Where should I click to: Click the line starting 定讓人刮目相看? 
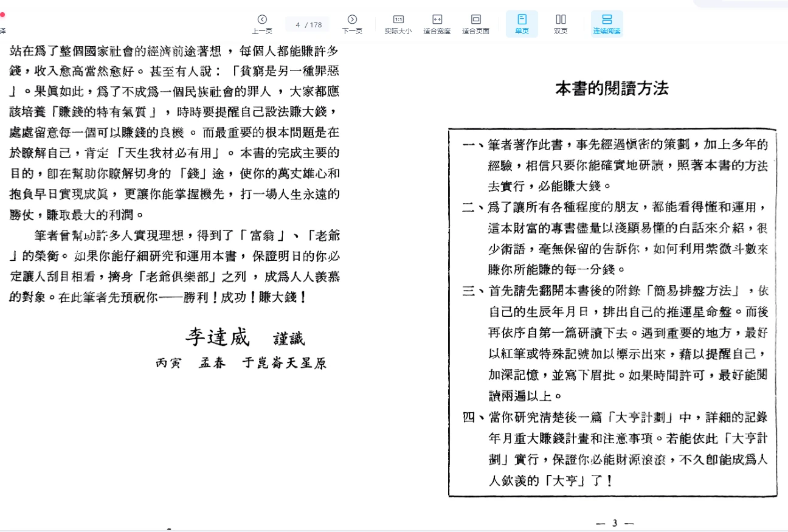175,277
